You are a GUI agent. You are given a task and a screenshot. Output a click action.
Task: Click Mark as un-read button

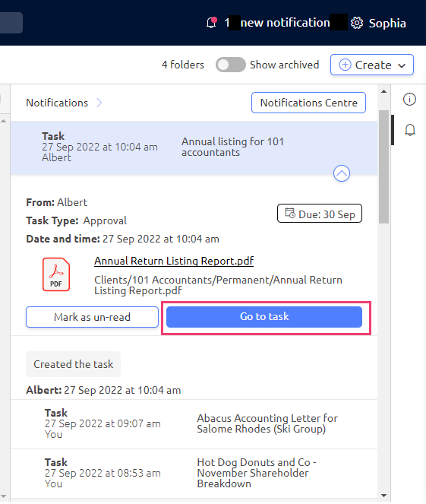[92, 317]
